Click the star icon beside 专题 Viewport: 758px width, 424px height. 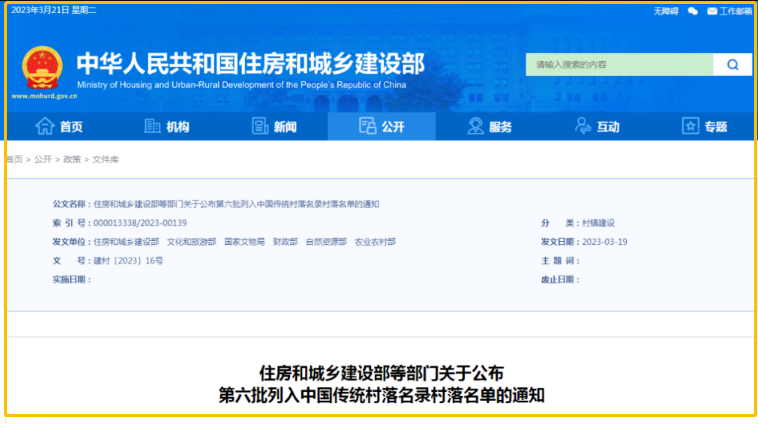click(690, 126)
